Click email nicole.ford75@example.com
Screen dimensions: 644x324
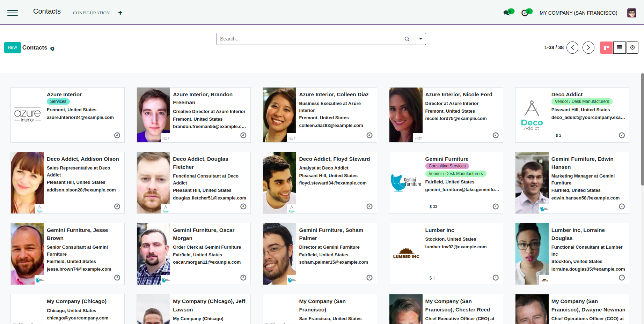point(456,119)
